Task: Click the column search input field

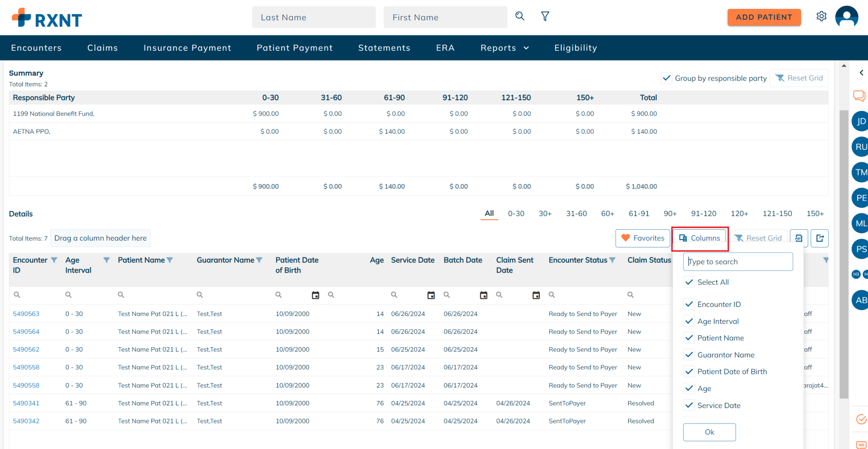Action: pyautogui.click(x=738, y=262)
